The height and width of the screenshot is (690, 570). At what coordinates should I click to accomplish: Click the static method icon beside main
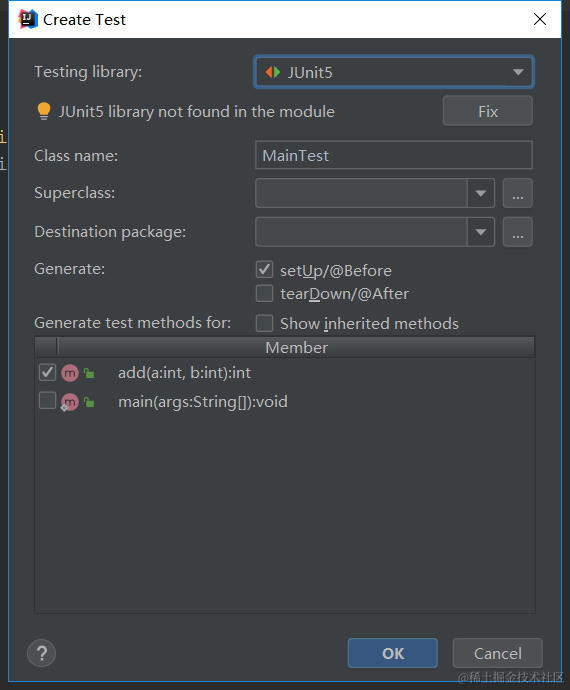[70, 402]
